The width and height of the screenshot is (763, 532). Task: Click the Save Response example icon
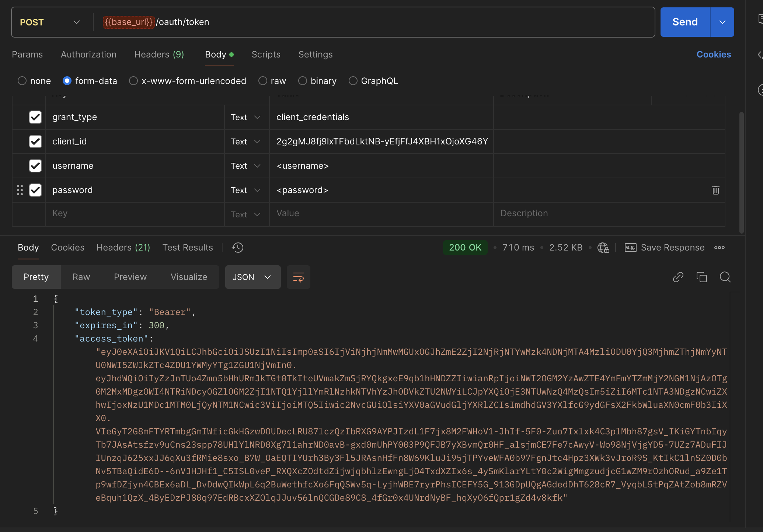630,248
